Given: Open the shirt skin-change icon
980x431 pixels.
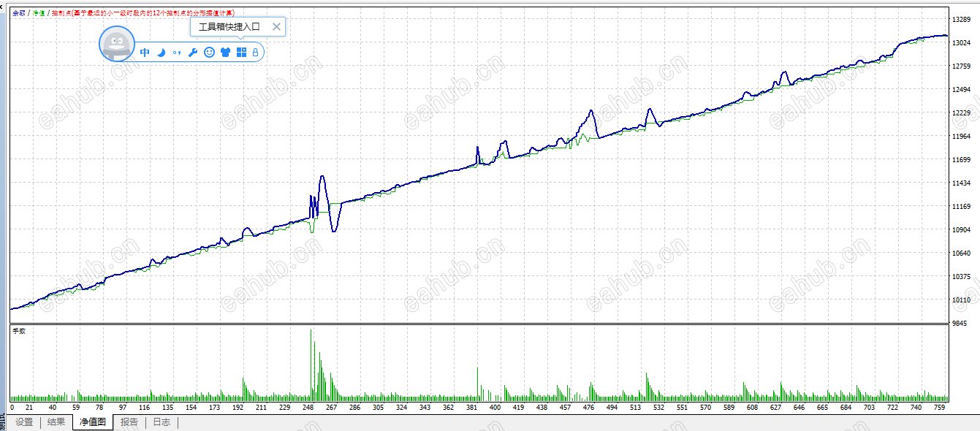Looking at the screenshot, I should [x=225, y=53].
